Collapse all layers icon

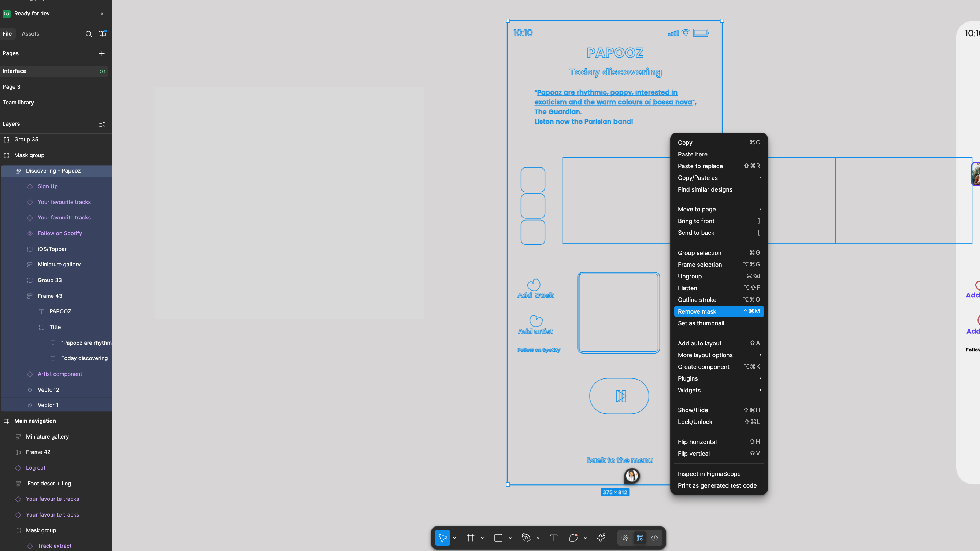pyautogui.click(x=102, y=124)
